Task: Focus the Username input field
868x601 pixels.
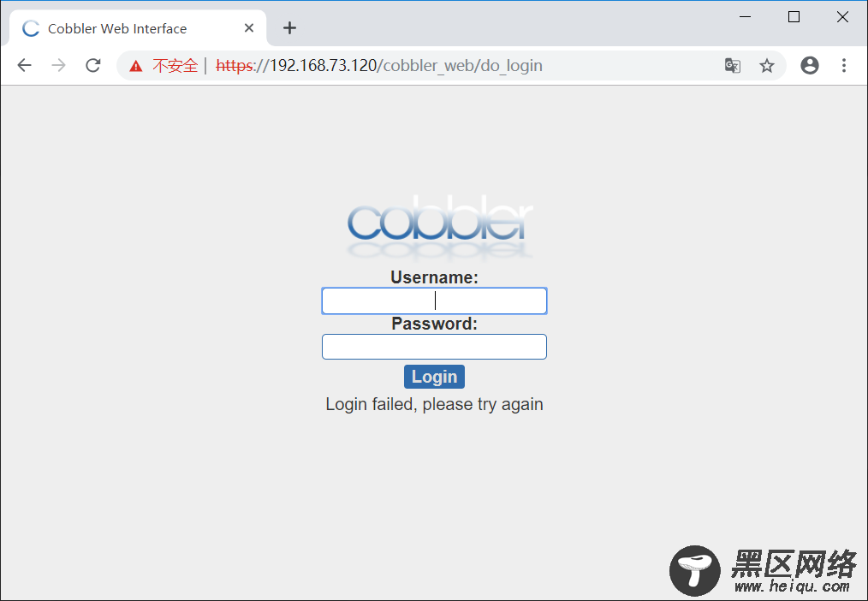Action: (x=435, y=301)
